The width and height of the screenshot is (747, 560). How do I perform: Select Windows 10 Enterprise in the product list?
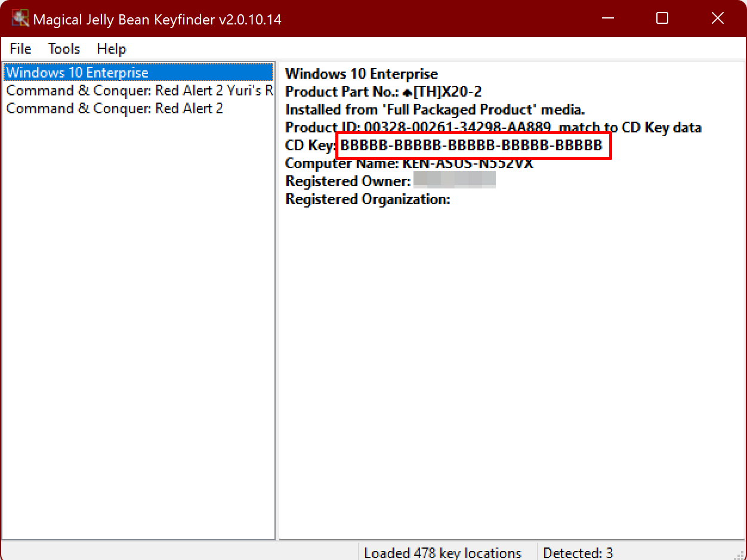(78, 73)
